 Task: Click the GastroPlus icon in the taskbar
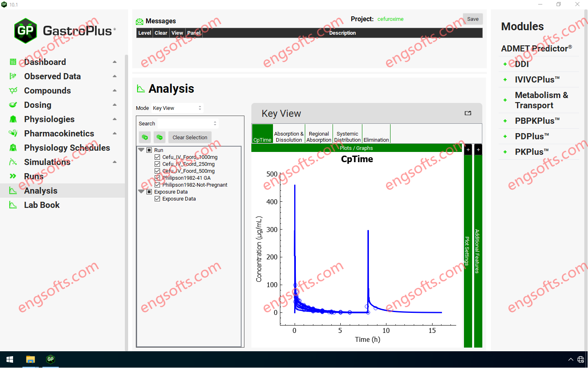(51, 359)
